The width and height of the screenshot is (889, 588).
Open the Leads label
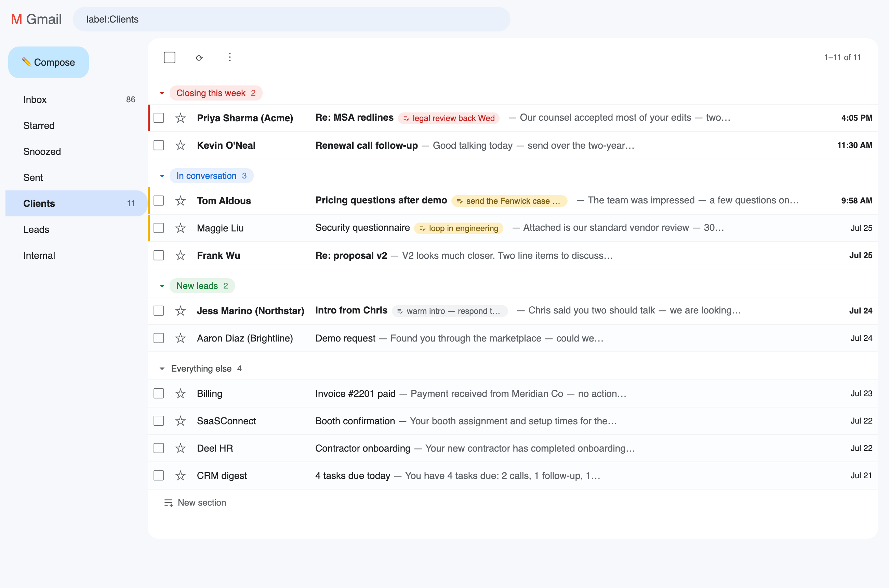click(77, 229)
